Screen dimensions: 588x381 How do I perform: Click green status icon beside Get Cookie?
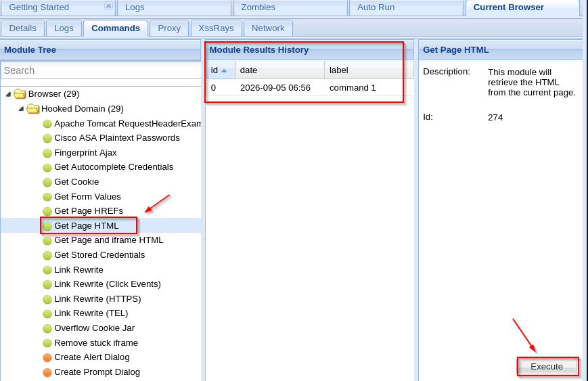tap(47, 182)
